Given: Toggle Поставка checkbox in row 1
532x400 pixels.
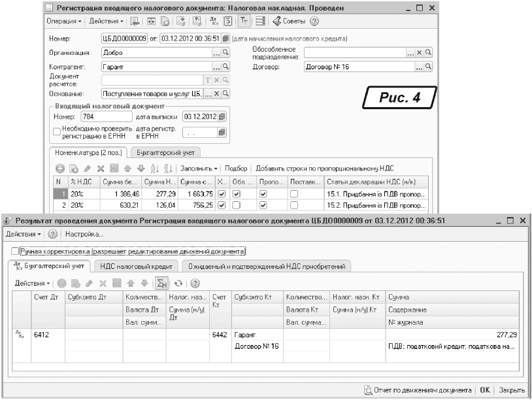Looking at the screenshot, I should tap(294, 195).
